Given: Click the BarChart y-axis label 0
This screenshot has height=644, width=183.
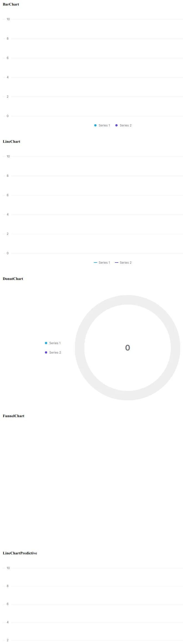Looking at the screenshot, I should [7, 116].
